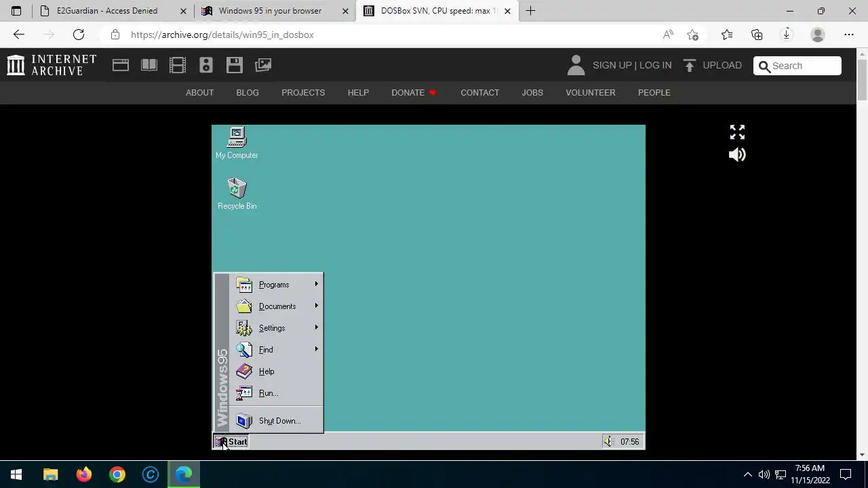The image size is (868, 488).
Task: Switch to Windows 95 in your browser tab
Action: coord(275,11)
